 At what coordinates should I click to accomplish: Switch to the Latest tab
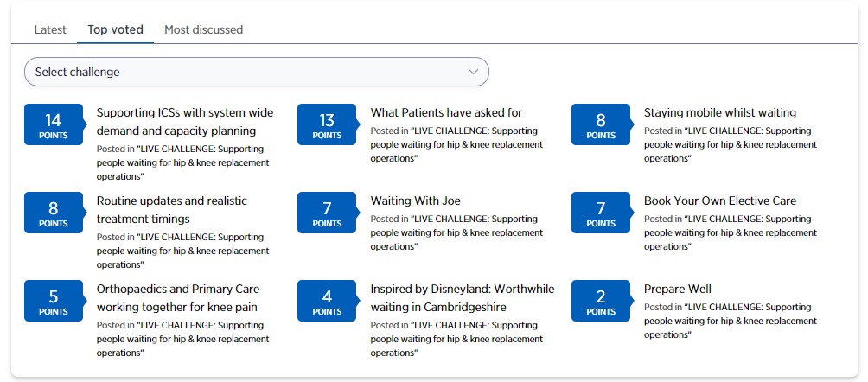pos(50,29)
